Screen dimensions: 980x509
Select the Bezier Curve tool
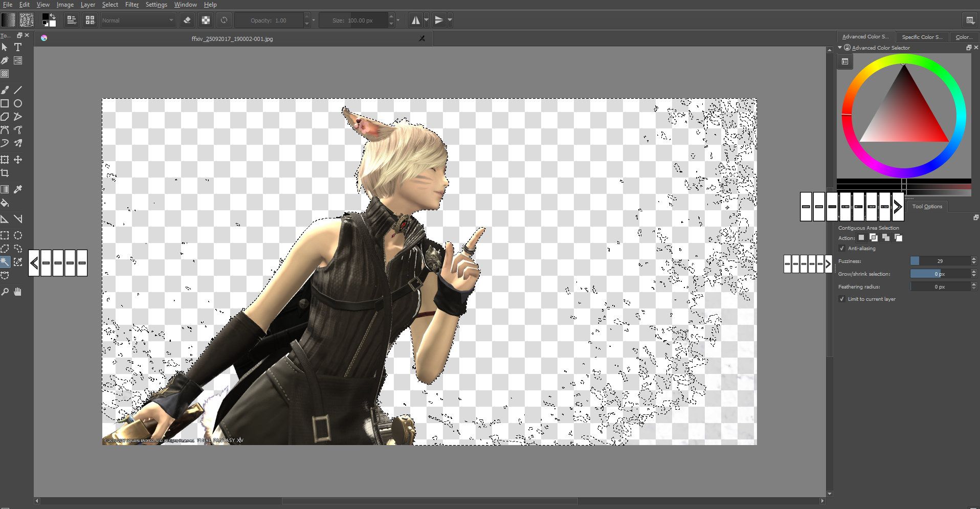pos(5,130)
